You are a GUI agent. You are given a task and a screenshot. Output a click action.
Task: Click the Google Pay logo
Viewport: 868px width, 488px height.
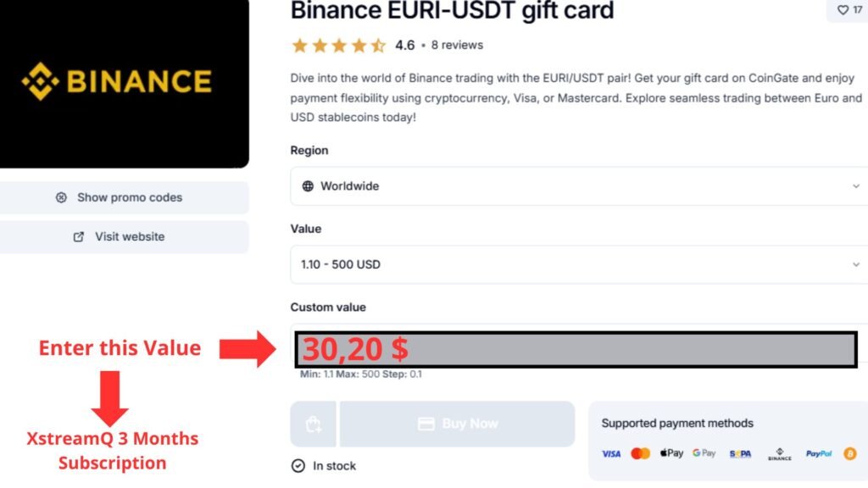704,453
